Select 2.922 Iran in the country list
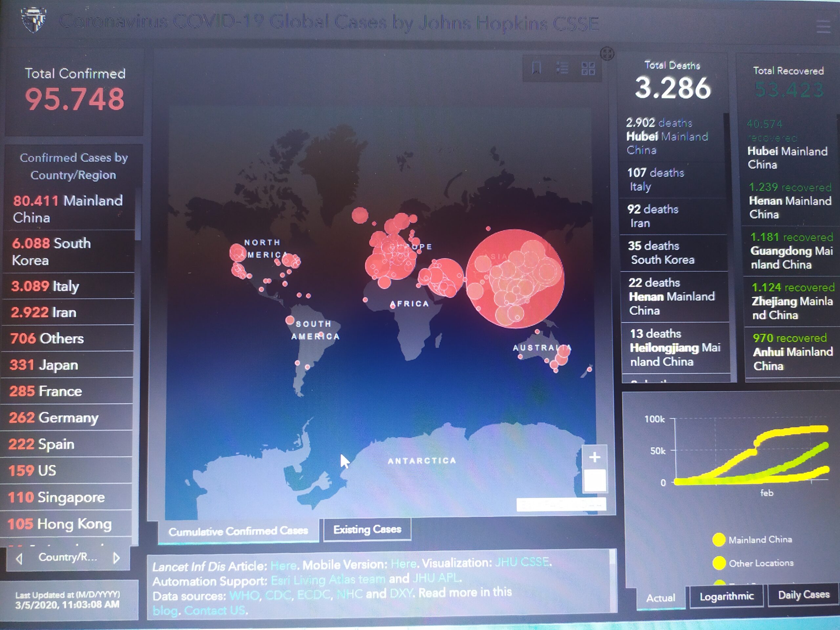This screenshot has width=840, height=630. pos(68,312)
